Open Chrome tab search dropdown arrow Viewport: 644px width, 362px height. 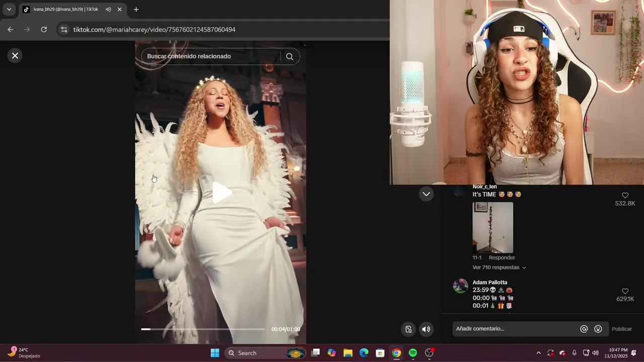tap(9, 9)
